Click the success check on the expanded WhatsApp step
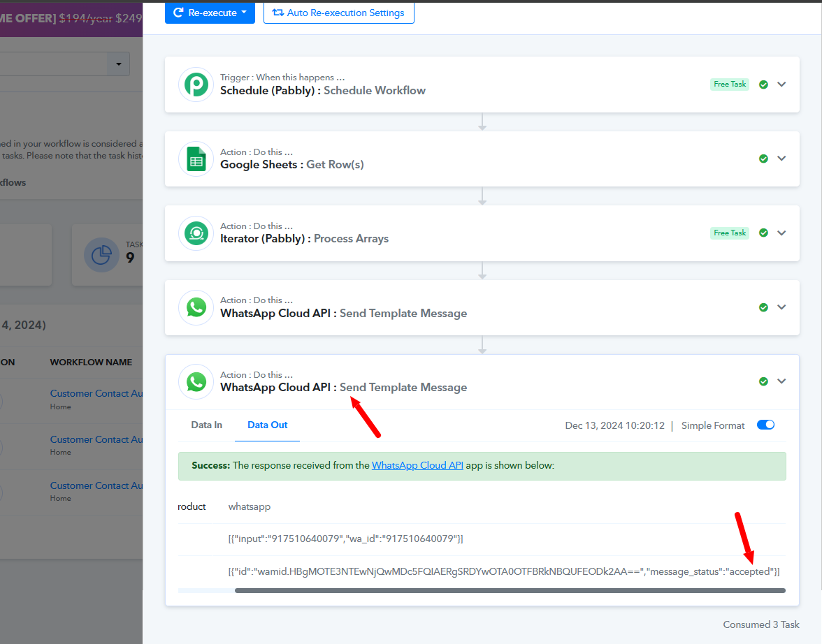The width and height of the screenshot is (822, 644). point(763,381)
